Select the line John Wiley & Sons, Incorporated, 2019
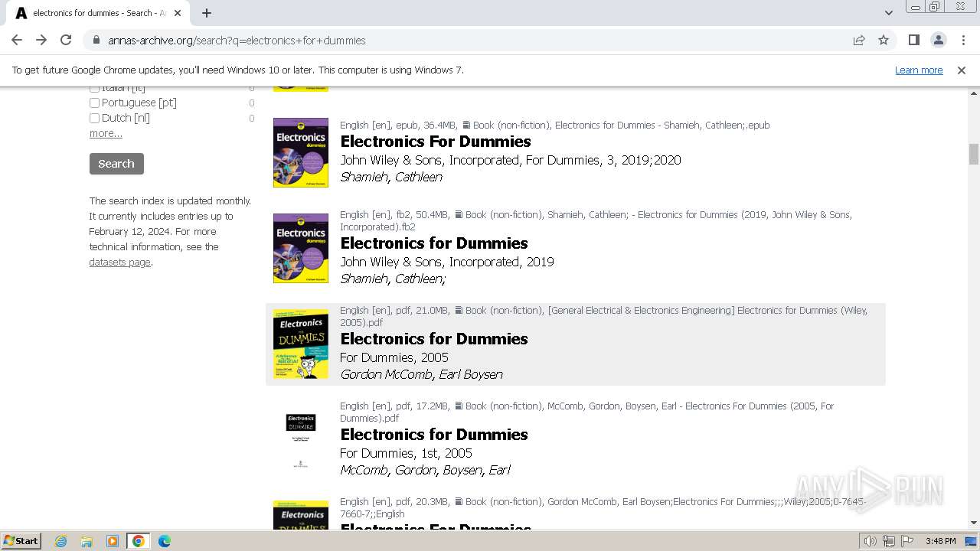The image size is (980, 551). click(x=447, y=262)
